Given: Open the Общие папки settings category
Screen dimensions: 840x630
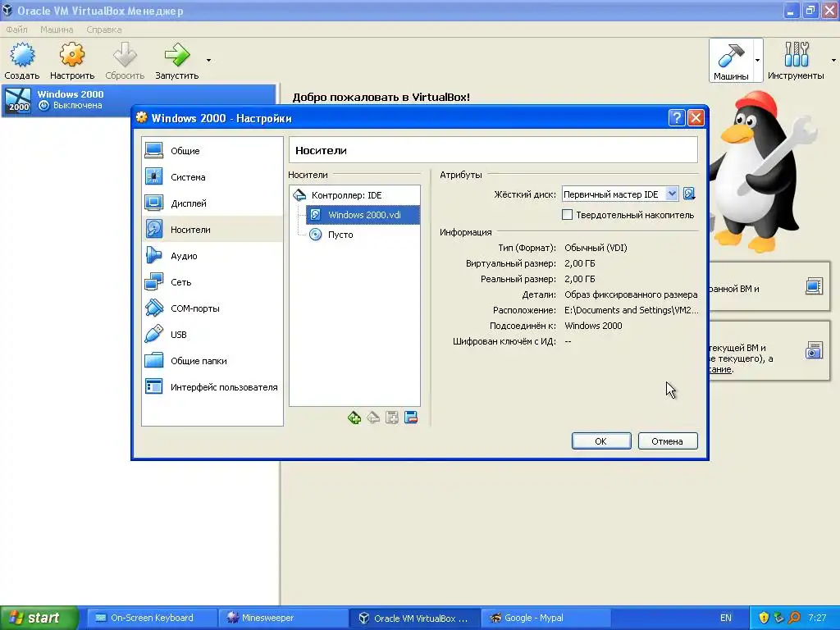Looking at the screenshot, I should (212, 361).
